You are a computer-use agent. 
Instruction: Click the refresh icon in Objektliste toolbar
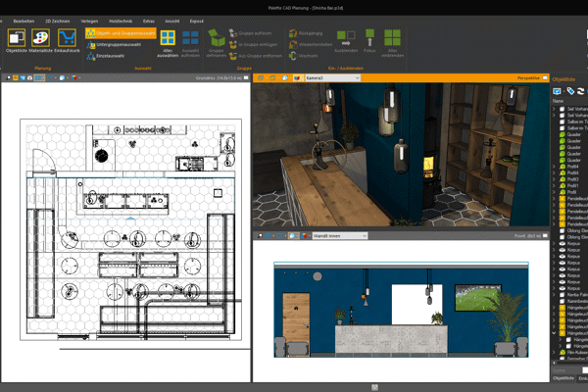pos(581,91)
